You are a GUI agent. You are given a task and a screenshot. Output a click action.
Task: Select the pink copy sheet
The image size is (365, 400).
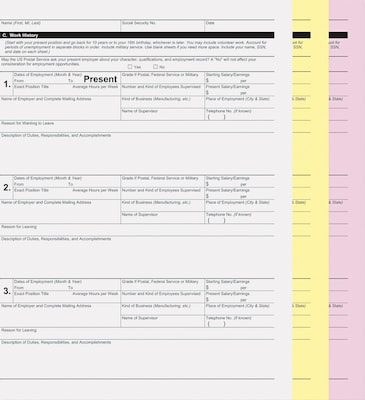tap(347, 200)
